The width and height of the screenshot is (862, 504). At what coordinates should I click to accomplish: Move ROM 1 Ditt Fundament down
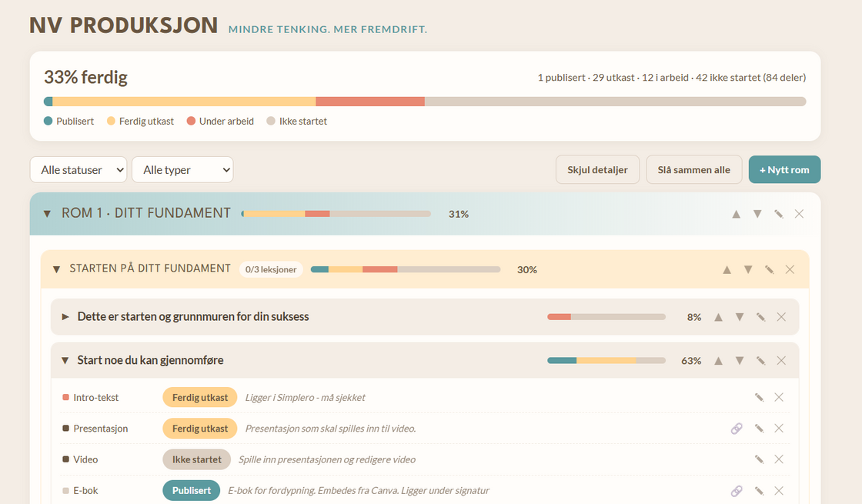click(x=757, y=214)
